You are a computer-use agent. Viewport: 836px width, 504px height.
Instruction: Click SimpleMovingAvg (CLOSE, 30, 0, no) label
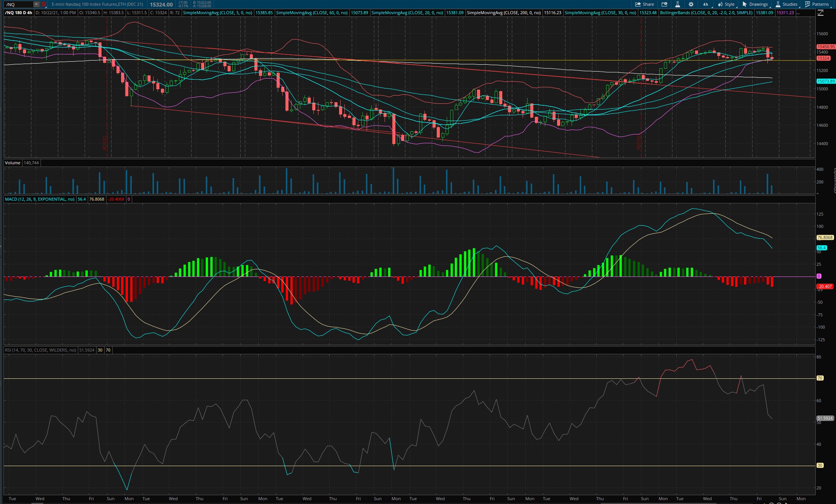click(x=600, y=13)
